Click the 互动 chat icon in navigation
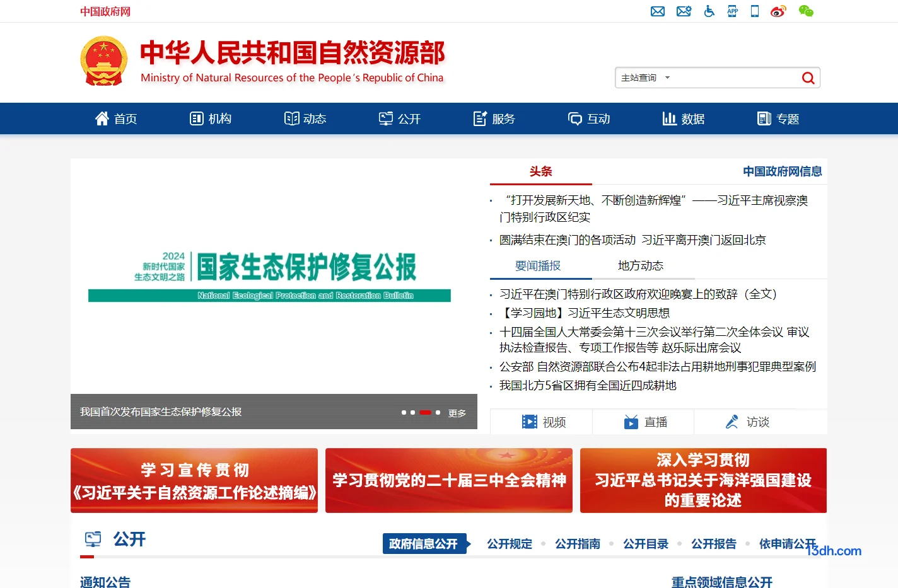The width and height of the screenshot is (898, 588). coord(575,118)
